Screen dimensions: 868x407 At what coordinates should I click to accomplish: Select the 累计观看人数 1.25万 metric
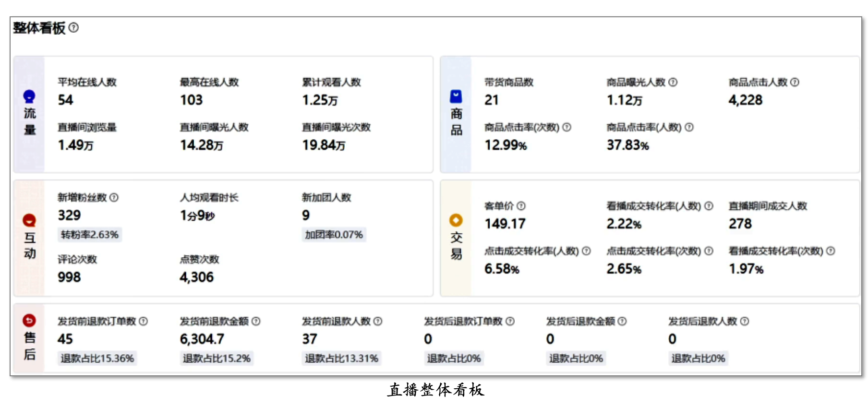tap(320, 100)
